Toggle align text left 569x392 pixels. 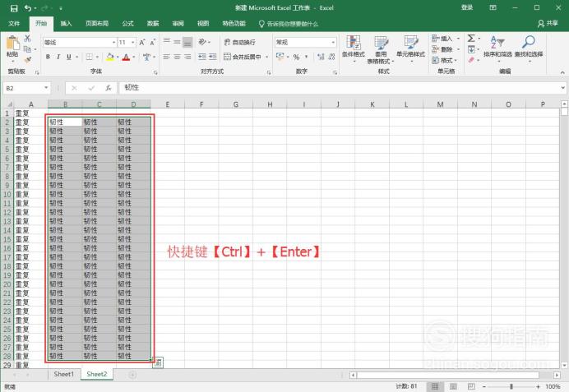click(167, 57)
